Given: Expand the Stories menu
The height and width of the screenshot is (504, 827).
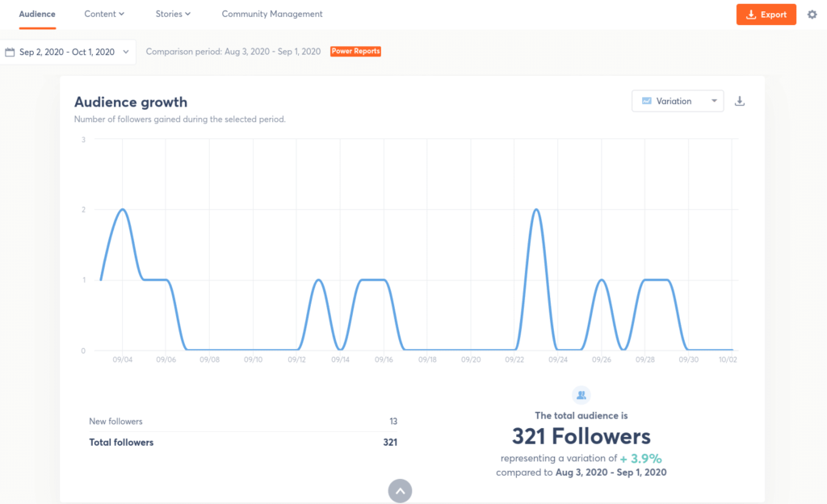Looking at the screenshot, I should click(x=173, y=14).
